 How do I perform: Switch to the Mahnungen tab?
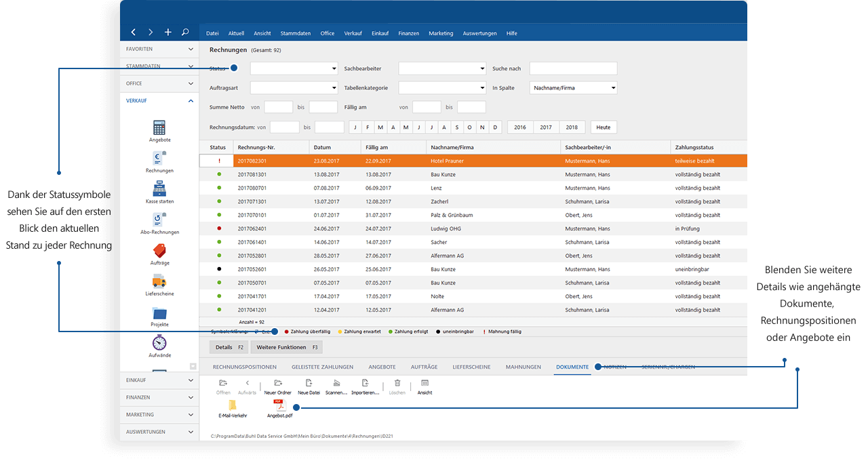(x=524, y=367)
